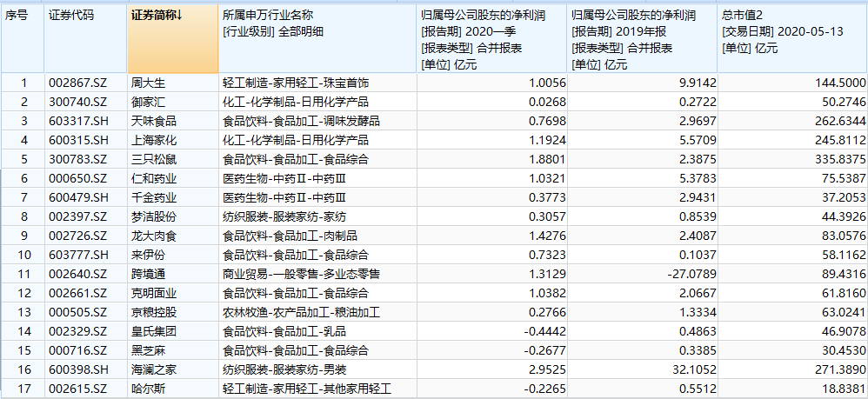Click the 来伊份 name cell

(x=173, y=255)
